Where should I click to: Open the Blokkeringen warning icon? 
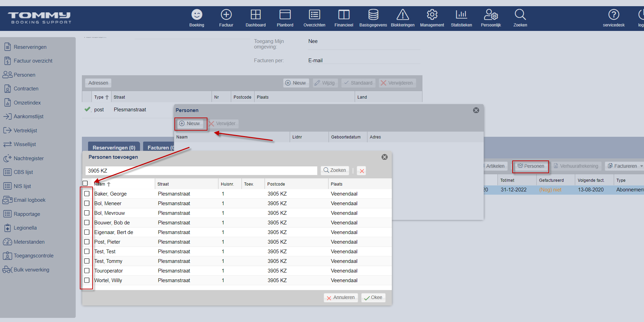click(402, 15)
